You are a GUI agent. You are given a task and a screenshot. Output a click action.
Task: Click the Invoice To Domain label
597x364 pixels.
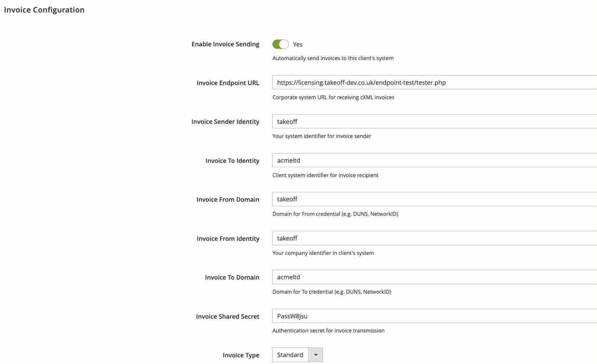point(232,277)
